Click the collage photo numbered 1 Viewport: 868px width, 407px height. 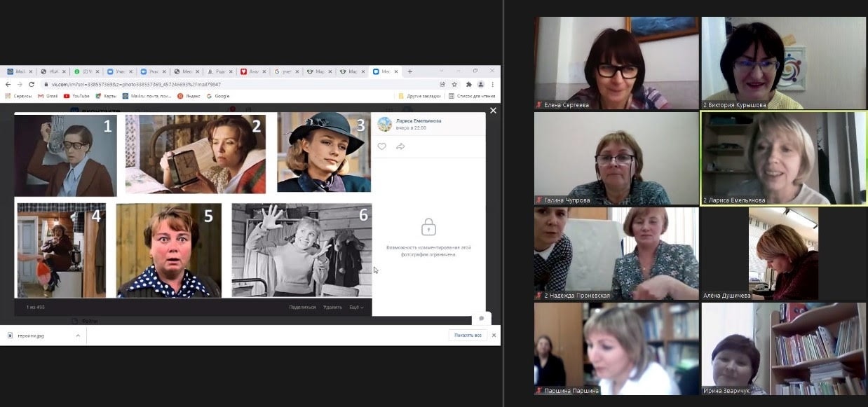[x=65, y=156]
